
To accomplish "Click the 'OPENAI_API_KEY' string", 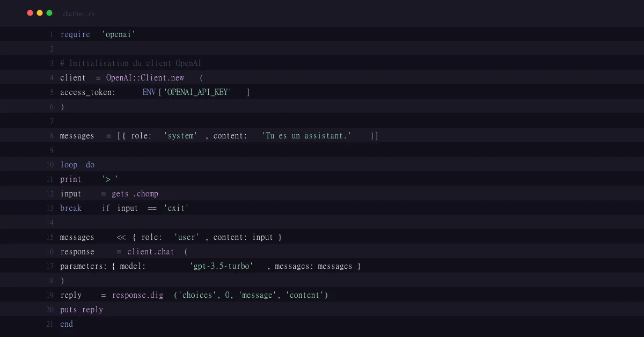I will point(197,92).
